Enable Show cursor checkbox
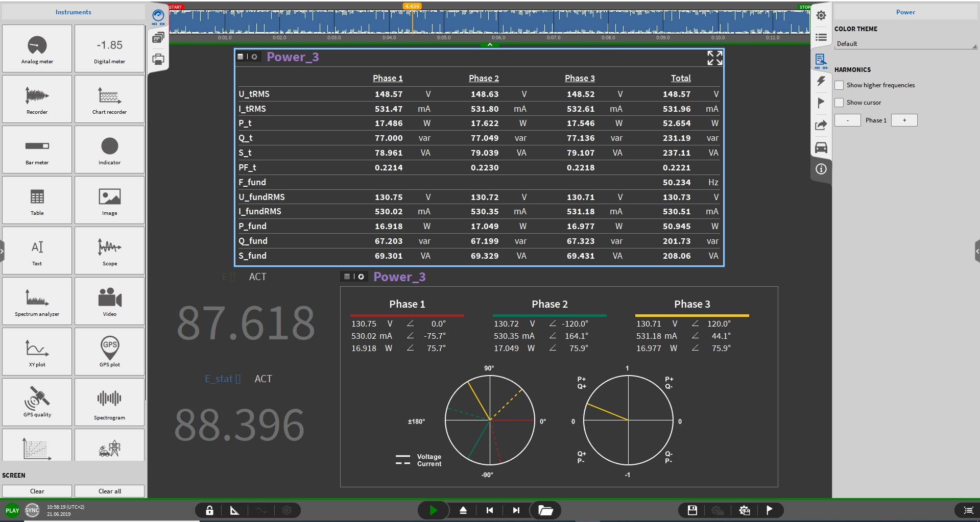This screenshot has width=980, height=522. tap(839, 103)
